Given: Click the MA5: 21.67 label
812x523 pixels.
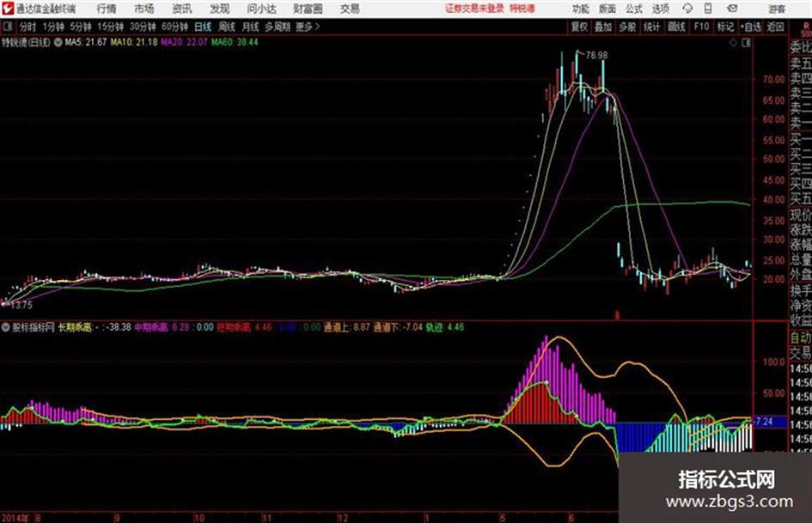Looking at the screenshot, I should click(85, 42).
